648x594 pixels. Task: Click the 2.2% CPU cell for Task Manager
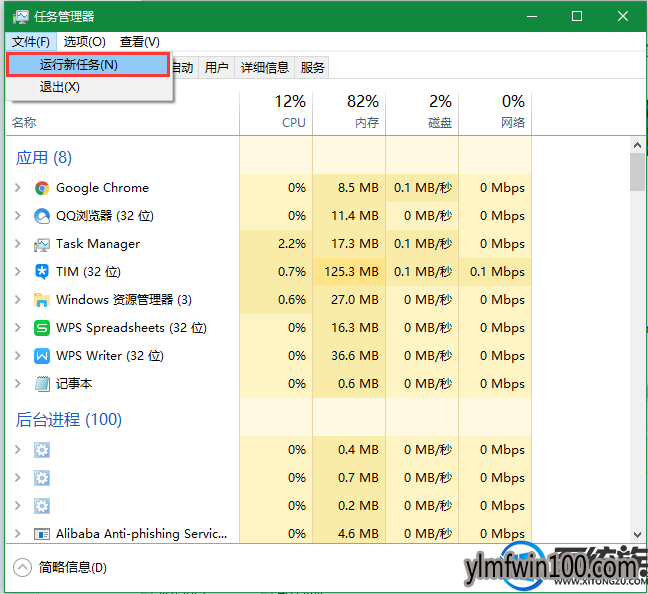pos(276,243)
